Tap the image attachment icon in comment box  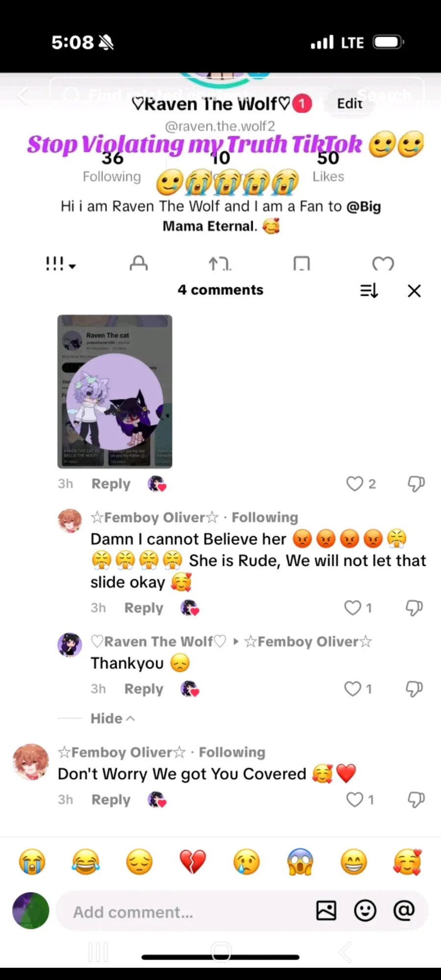tap(326, 911)
